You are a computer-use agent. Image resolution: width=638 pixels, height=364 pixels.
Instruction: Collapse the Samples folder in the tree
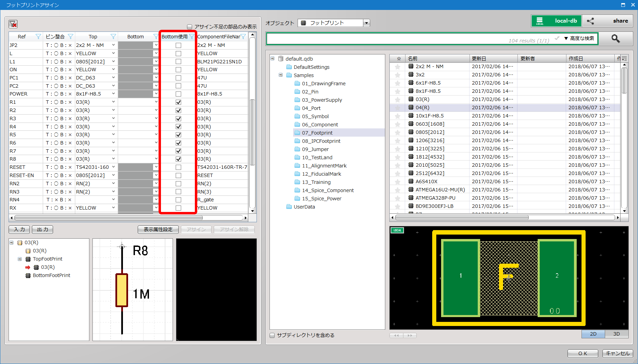pos(280,75)
